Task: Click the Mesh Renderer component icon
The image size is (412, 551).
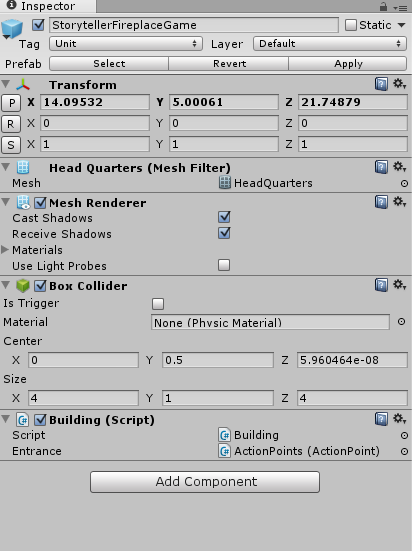Action: pyautogui.click(x=23, y=202)
